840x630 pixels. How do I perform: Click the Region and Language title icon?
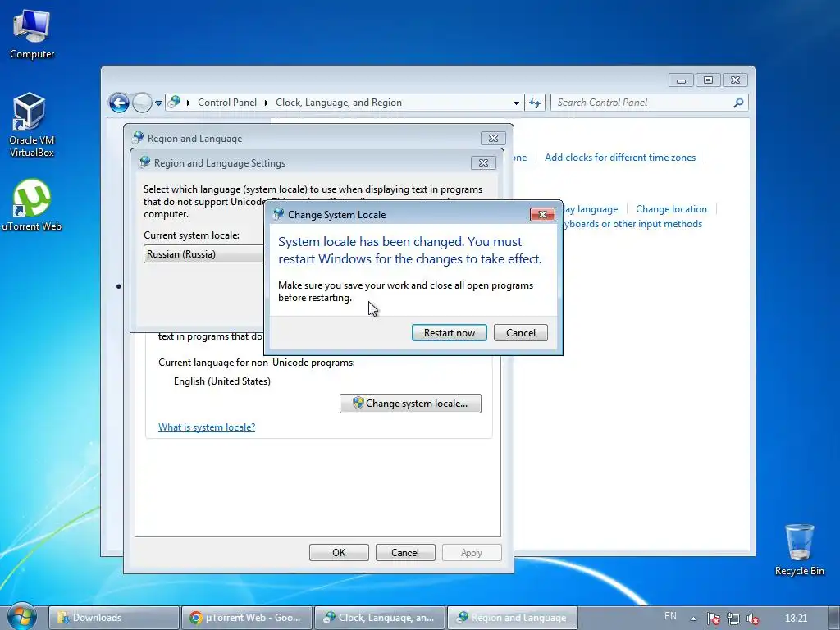tap(138, 138)
